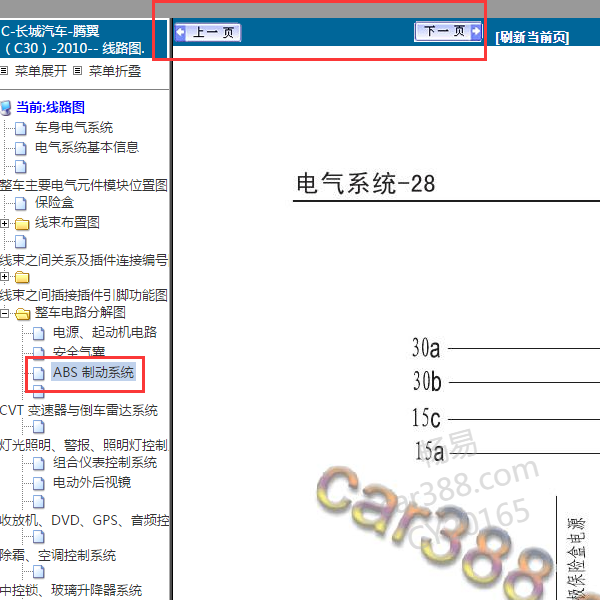600x600 pixels.
Task: Click the page icon beside 组合仪表控制系统
Action: 39,464
